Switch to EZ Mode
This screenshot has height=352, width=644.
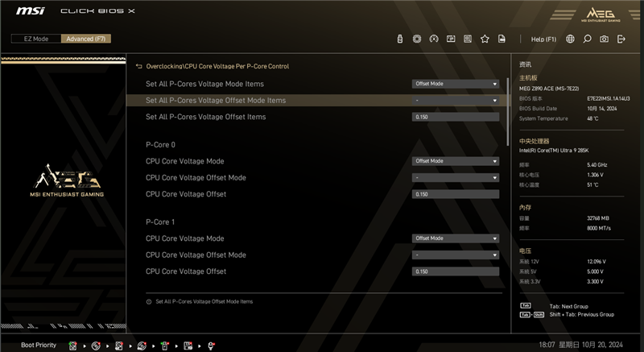pyautogui.click(x=36, y=39)
